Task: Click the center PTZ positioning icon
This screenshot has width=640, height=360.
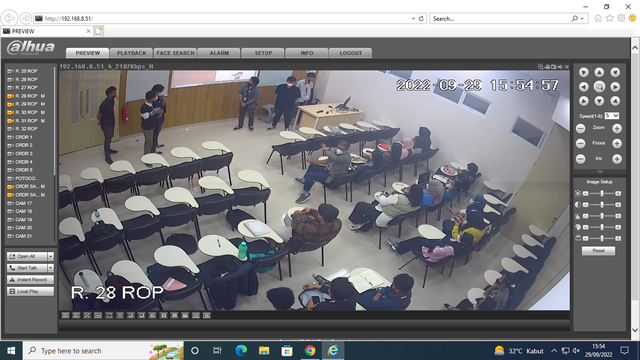Action: coord(599,87)
